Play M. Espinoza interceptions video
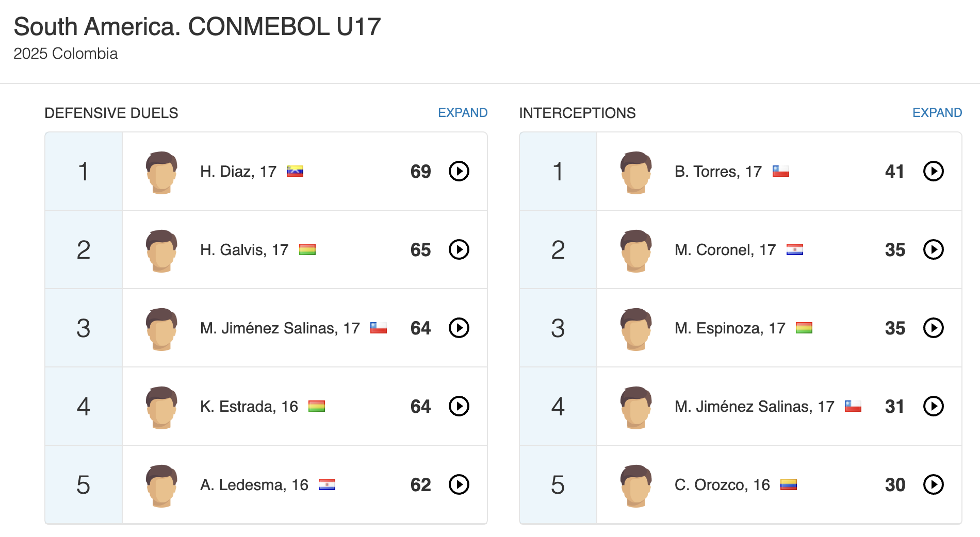This screenshot has width=980, height=537. click(933, 328)
